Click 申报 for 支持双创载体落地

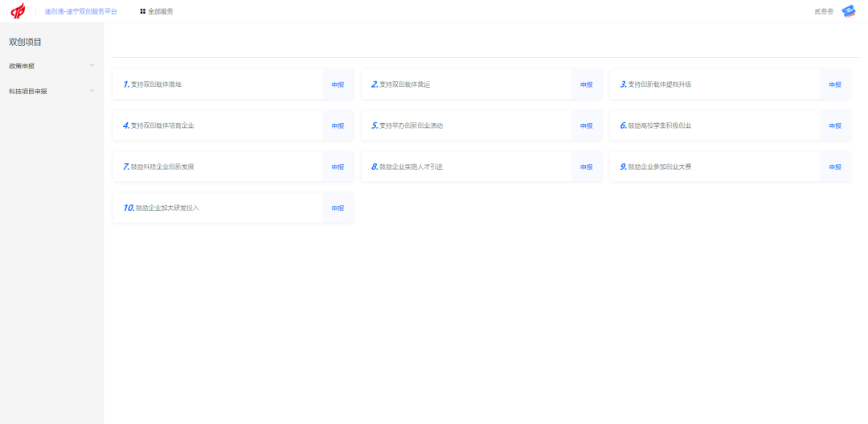point(338,84)
